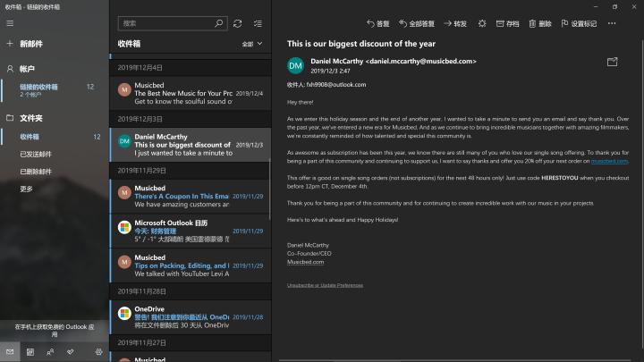Open message in new window icon

[612, 62]
